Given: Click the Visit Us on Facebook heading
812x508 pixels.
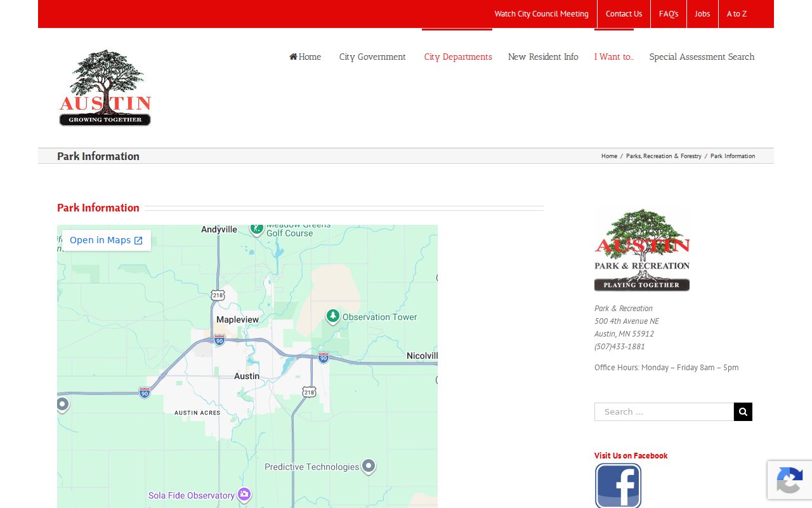Looking at the screenshot, I should (x=631, y=455).
